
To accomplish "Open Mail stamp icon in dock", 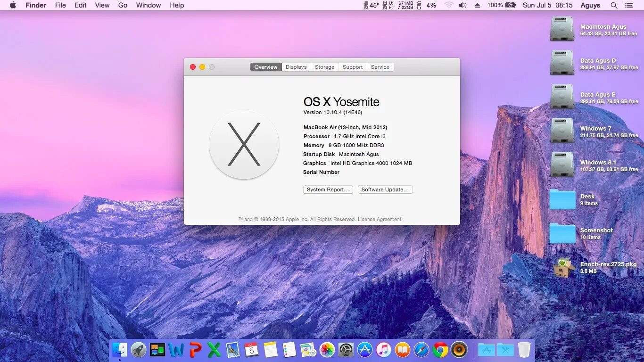I will pos(233,349).
